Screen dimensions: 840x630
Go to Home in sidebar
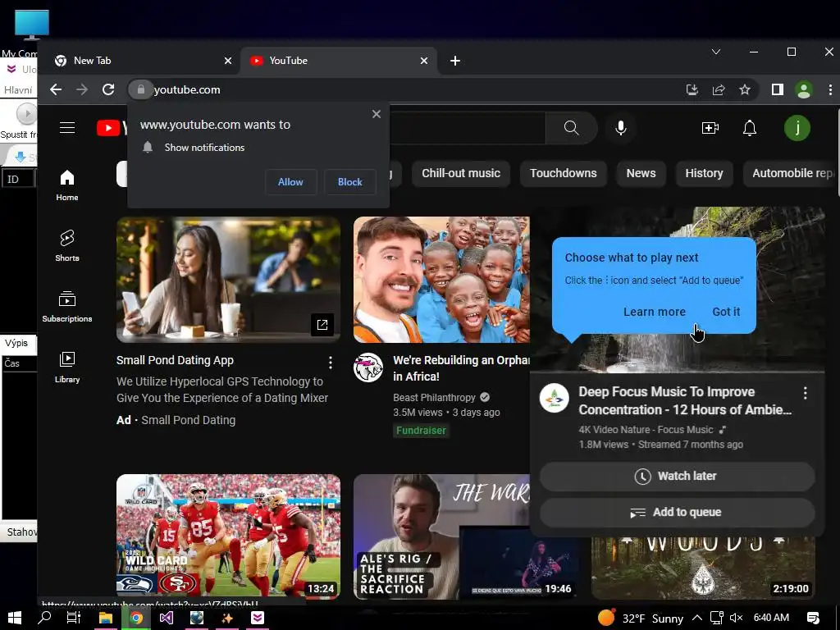(x=67, y=185)
